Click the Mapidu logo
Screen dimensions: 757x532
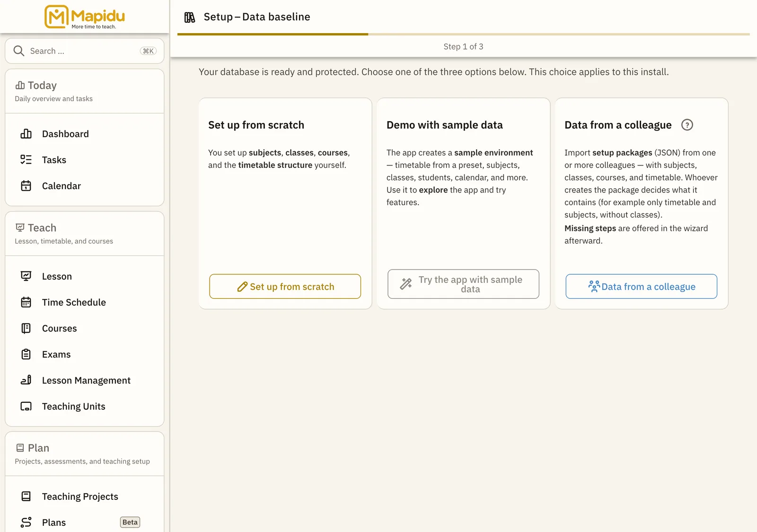pyautogui.click(x=85, y=17)
